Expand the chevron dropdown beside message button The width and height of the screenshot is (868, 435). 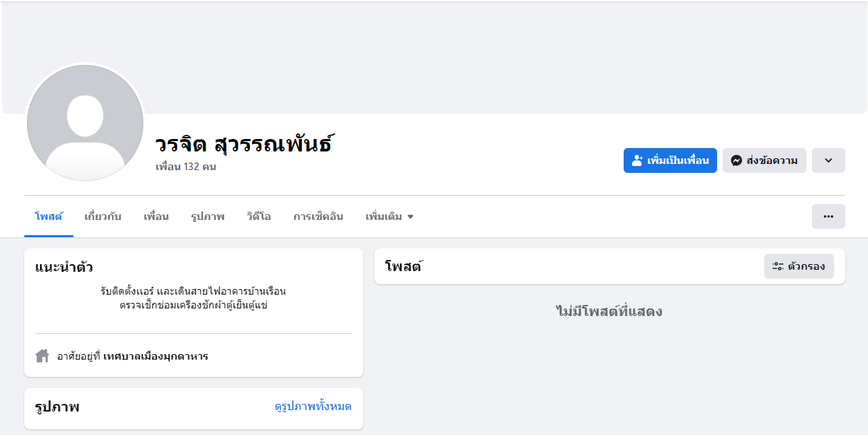[828, 160]
